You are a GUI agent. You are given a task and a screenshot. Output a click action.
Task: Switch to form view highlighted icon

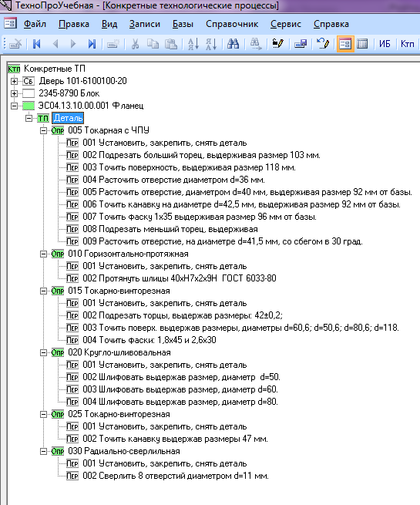point(345,43)
